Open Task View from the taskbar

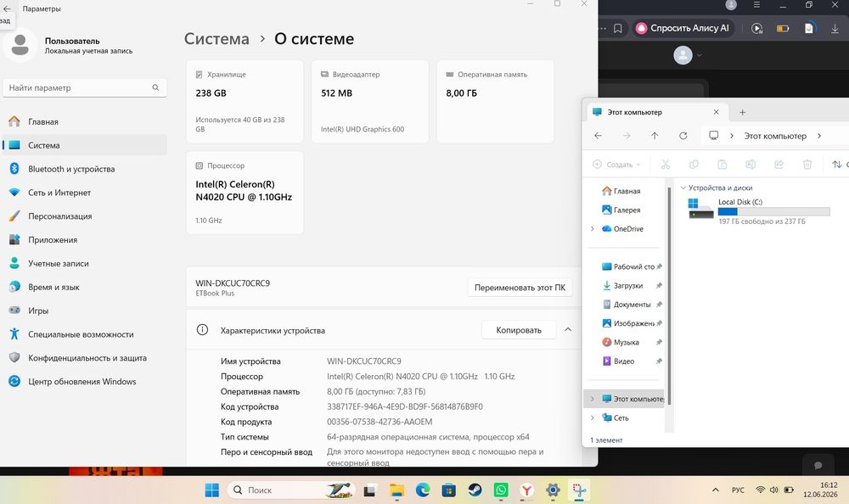coord(370,490)
